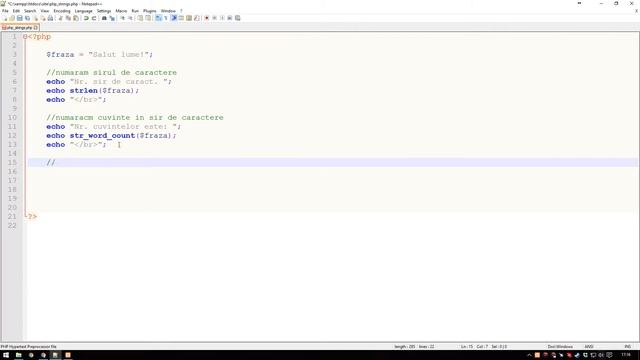Open the File menu

point(5,11)
